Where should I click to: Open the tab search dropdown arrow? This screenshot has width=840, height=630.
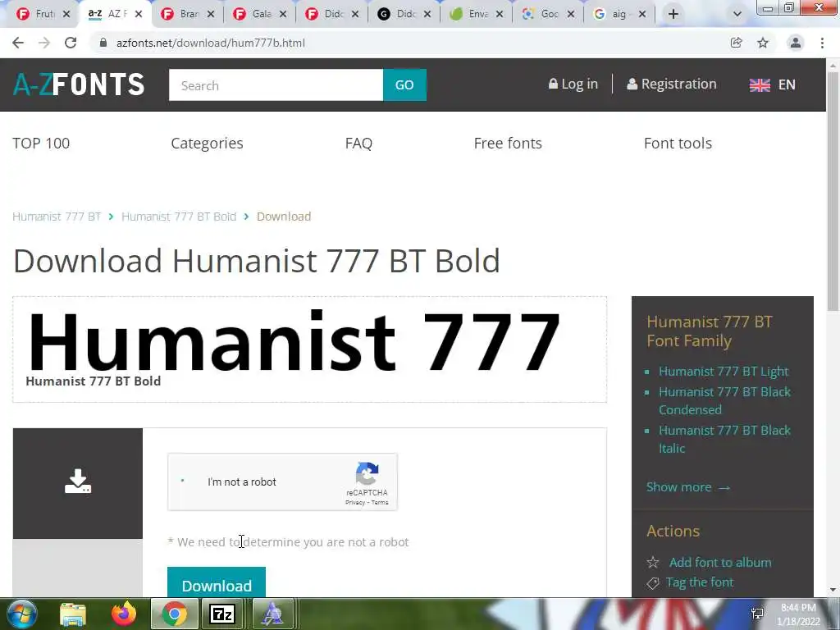coord(737,14)
